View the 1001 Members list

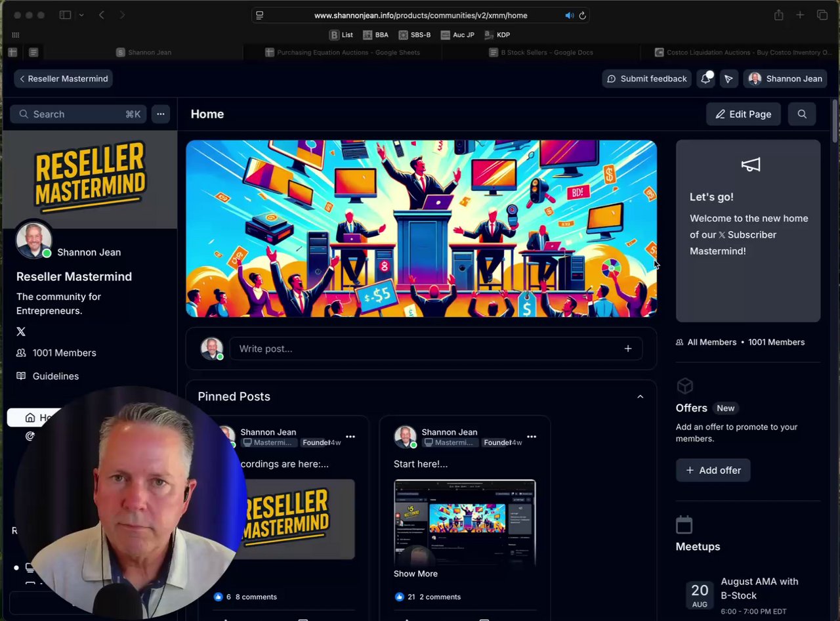pos(56,353)
